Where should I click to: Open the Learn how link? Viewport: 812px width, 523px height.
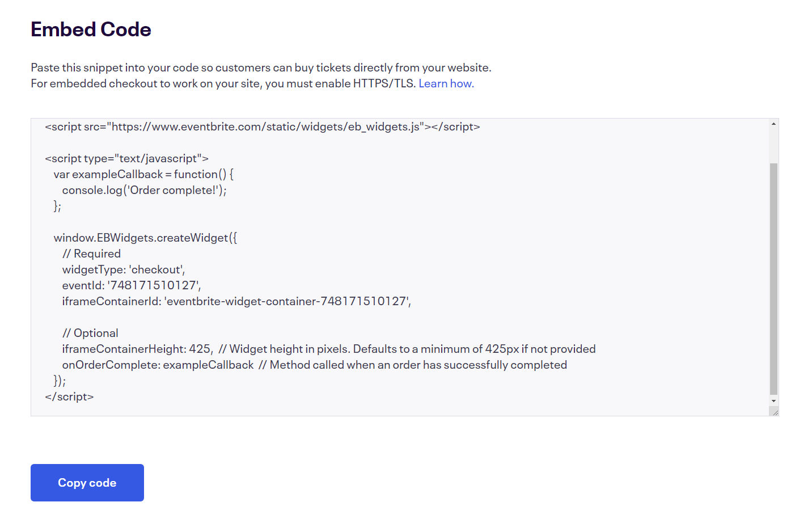tap(446, 83)
